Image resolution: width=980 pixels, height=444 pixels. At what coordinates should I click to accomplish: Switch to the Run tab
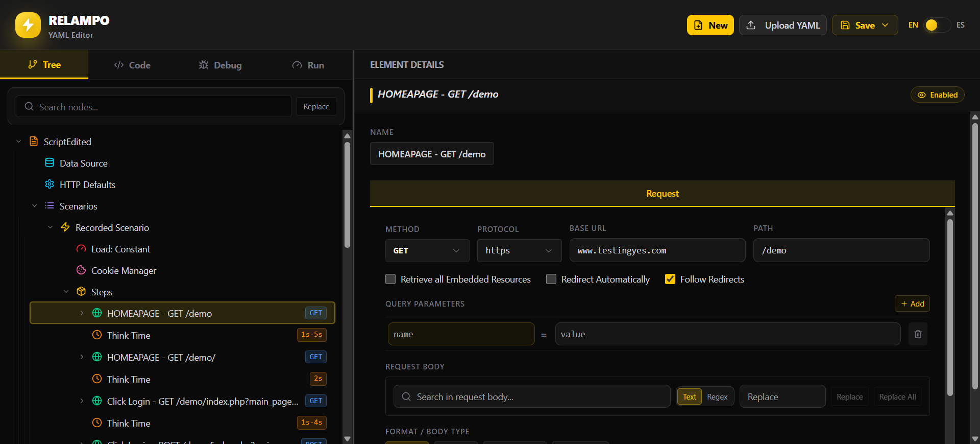(308, 65)
